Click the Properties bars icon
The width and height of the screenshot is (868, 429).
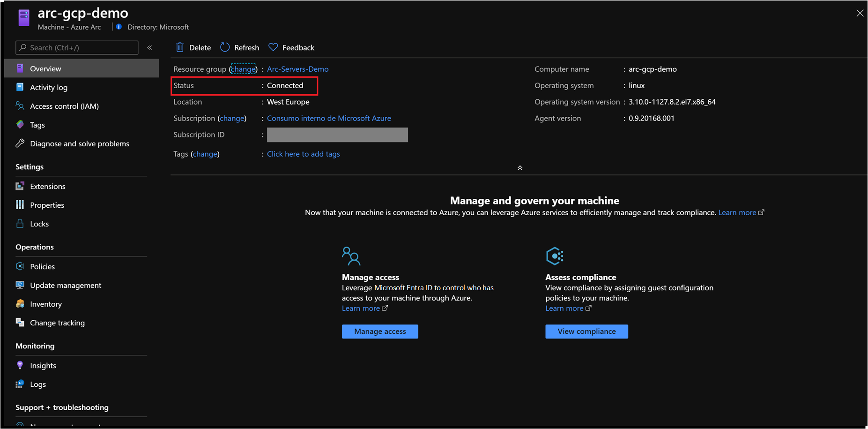[20, 205]
